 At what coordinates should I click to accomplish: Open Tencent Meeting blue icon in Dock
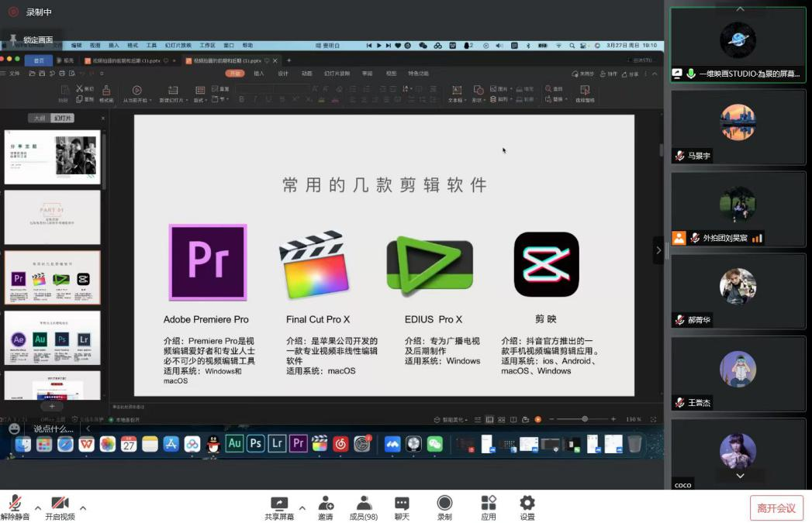(392, 444)
